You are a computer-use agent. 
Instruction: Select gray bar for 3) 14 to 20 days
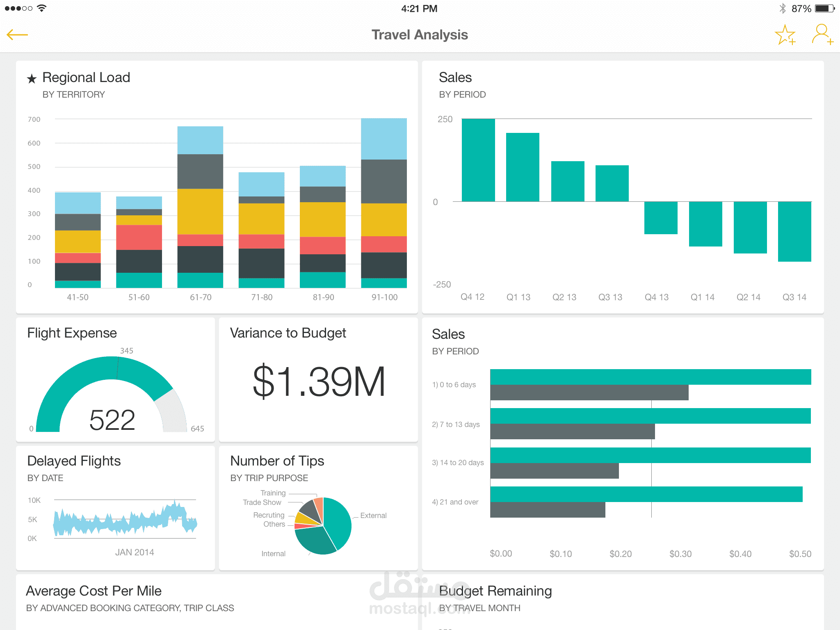point(555,471)
